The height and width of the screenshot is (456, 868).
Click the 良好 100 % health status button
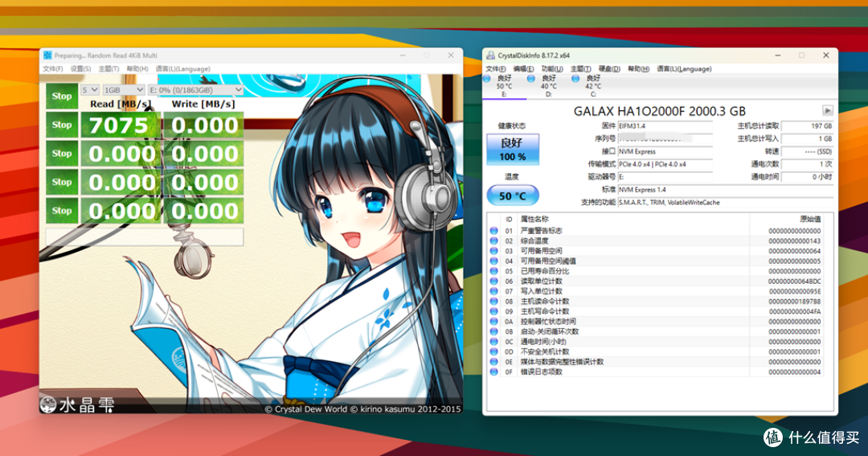(513, 150)
